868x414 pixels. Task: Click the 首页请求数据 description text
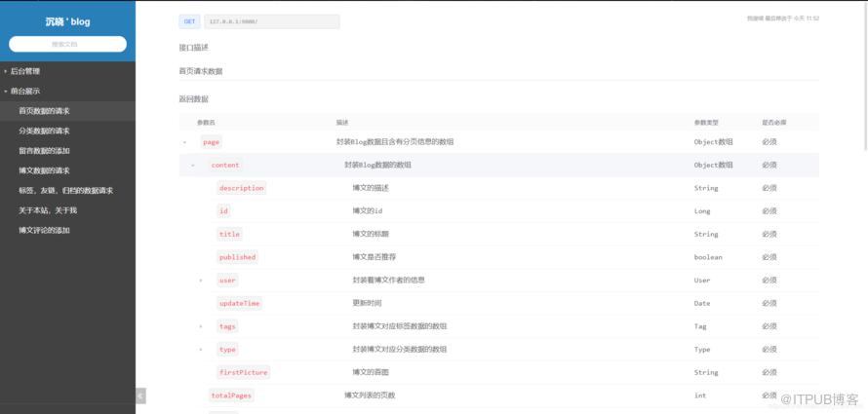201,71
